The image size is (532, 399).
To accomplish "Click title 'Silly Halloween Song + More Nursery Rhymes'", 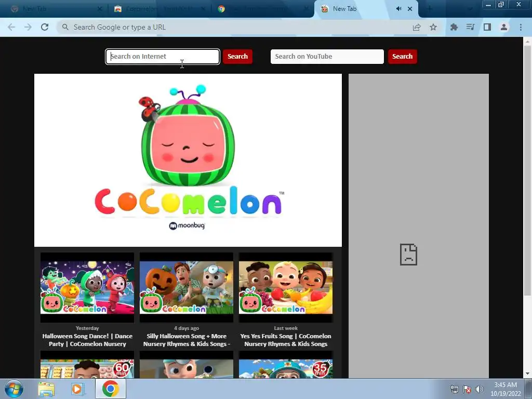I will pos(187,340).
